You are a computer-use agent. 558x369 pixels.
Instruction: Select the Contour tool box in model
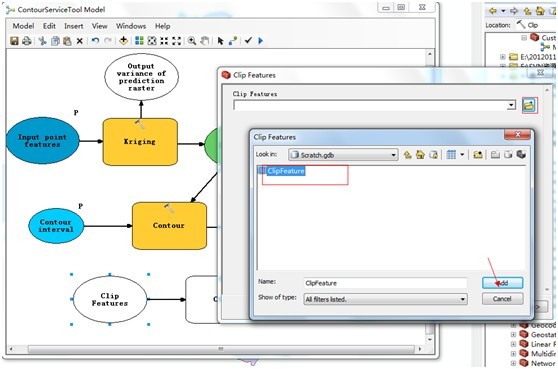(169, 225)
